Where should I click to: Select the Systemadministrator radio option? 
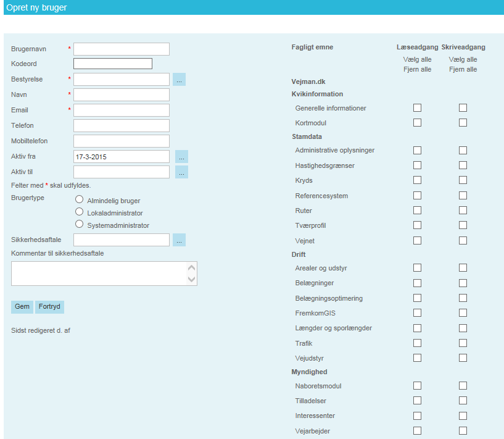point(79,224)
